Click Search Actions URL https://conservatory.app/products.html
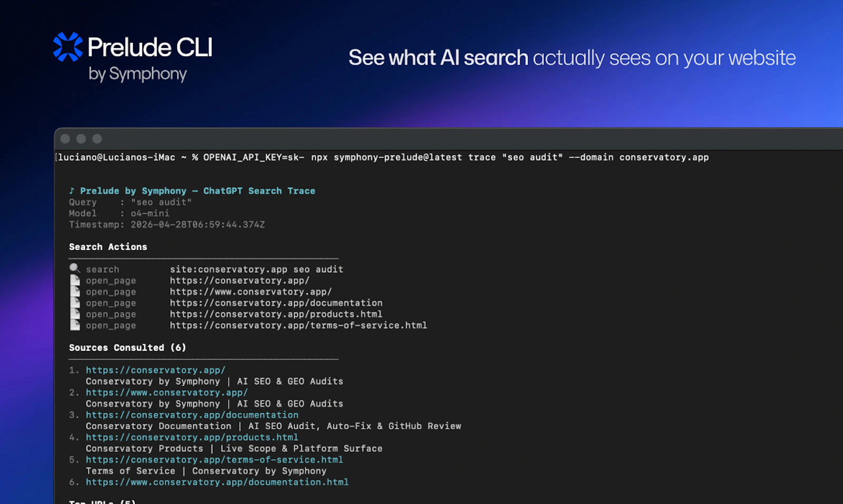The height and width of the screenshot is (504, 843). click(x=276, y=314)
